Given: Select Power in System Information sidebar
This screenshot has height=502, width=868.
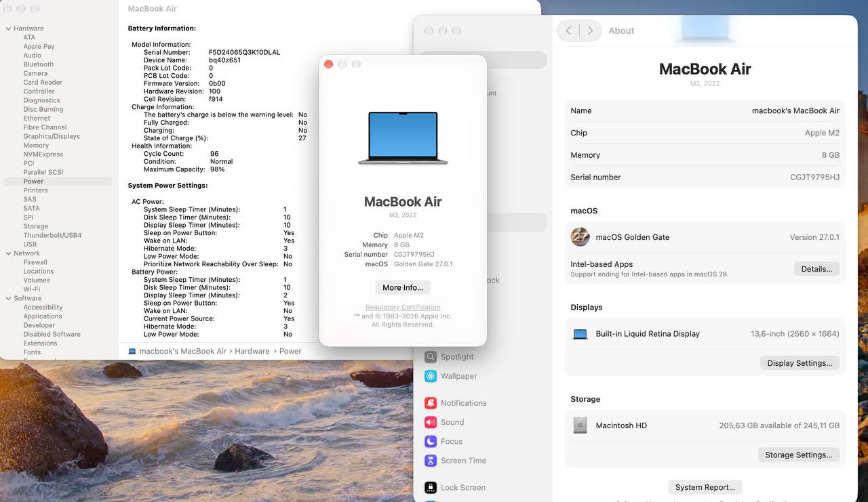Looking at the screenshot, I should [x=58, y=182].
